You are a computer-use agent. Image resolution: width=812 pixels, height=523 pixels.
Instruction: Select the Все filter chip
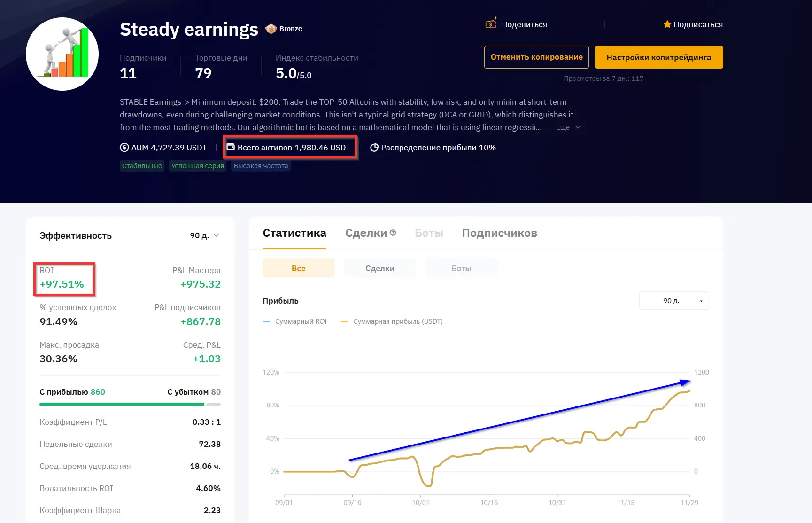(x=299, y=268)
